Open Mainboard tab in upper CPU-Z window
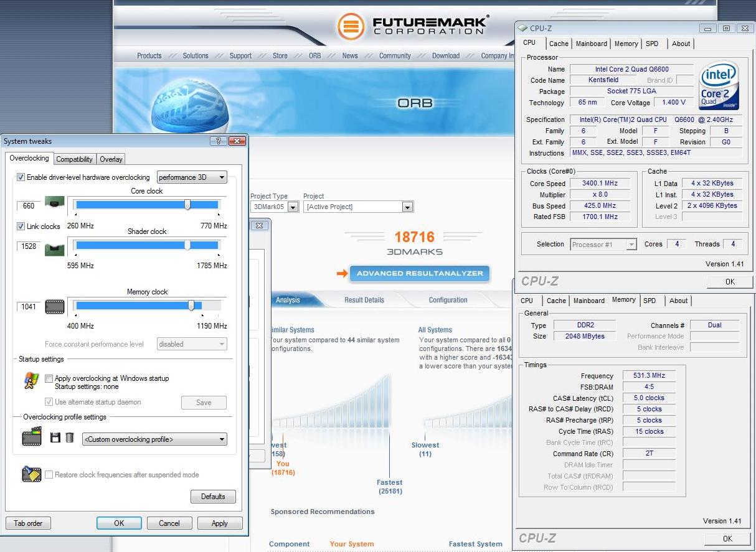756x552 pixels. click(x=591, y=44)
